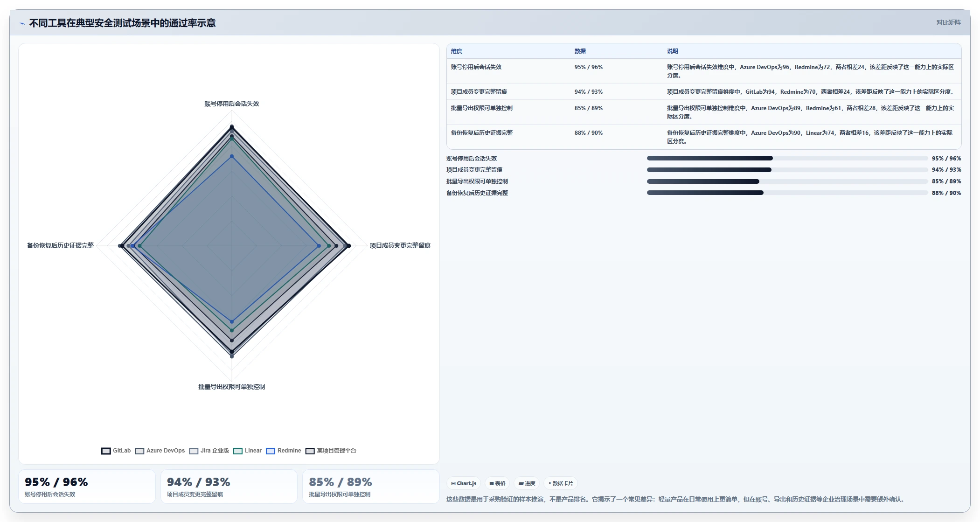This screenshot has height=522, width=980.
Task: Select the 数据 column header
Action: (580, 51)
